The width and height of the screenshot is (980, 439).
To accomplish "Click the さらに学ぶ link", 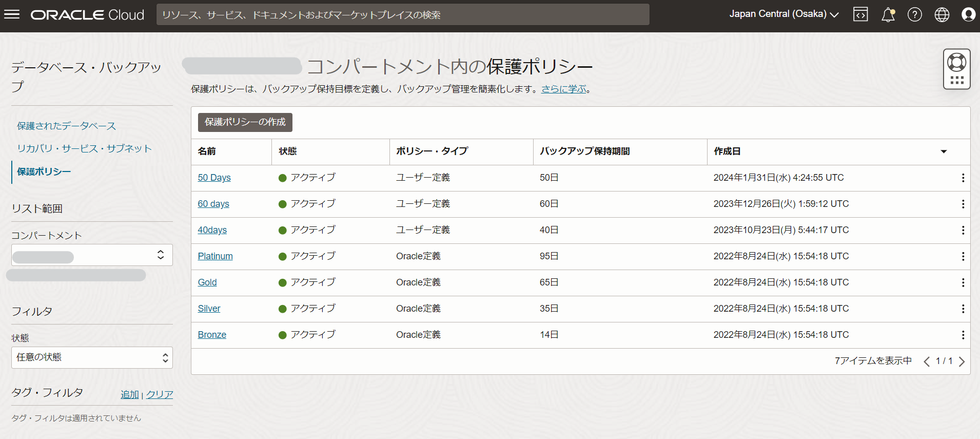I will (x=563, y=89).
